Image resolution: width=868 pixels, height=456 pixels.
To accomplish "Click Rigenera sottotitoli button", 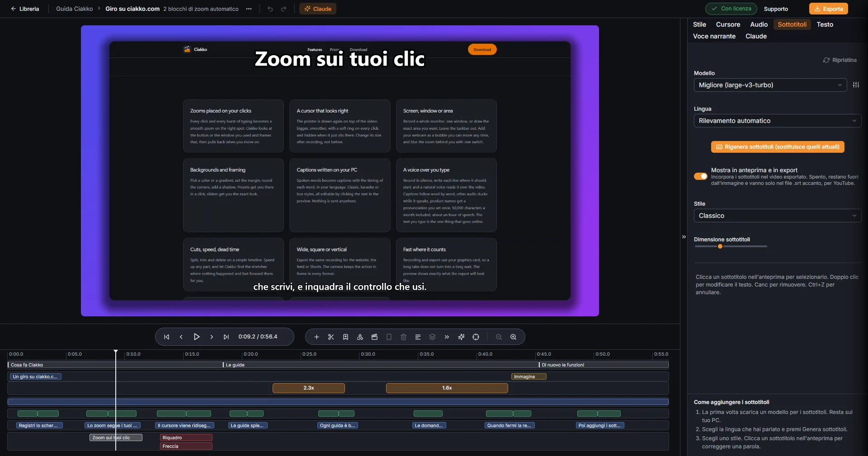I will click(778, 147).
